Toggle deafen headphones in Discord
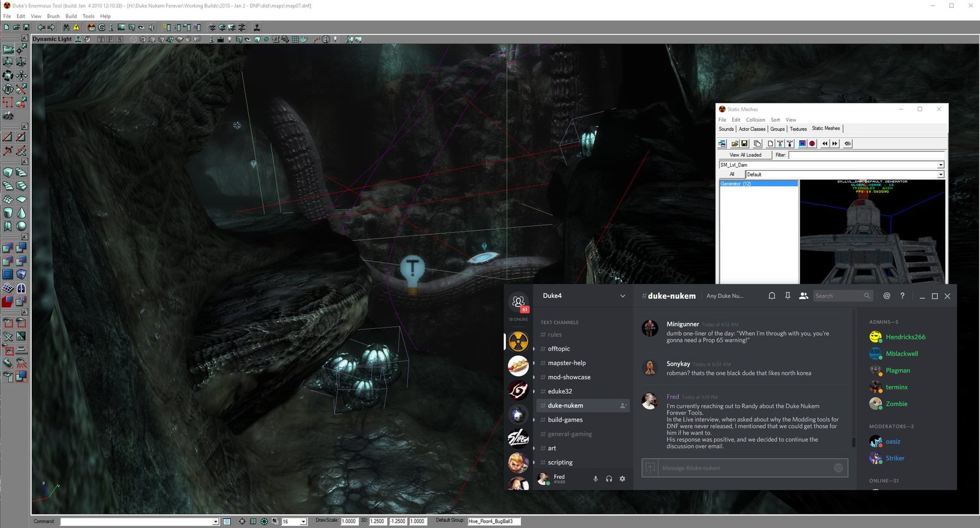The image size is (980, 528). [609, 479]
